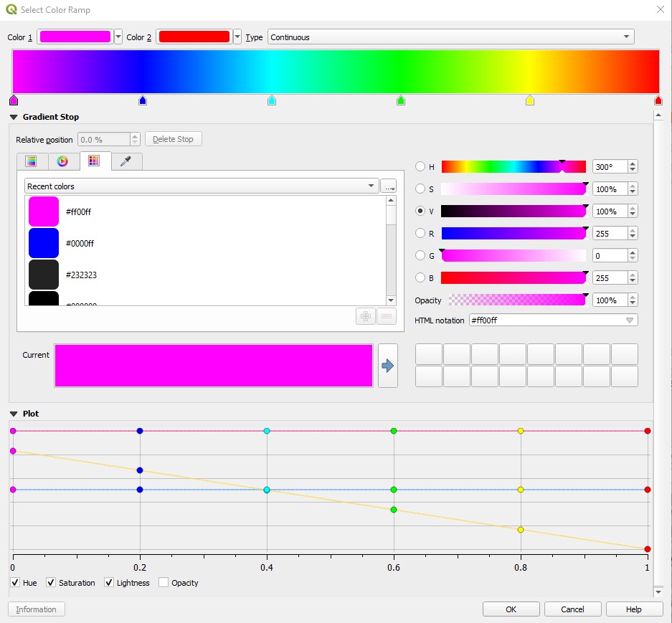672x623 pixels.
Task: Open the "..." options beside Recent colors
Action: tap(389, 185)
